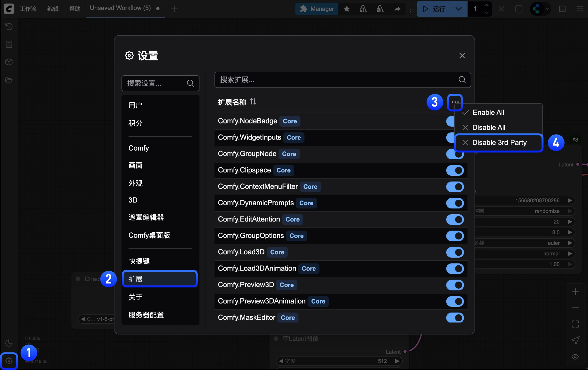Favorite the workflow using the star icon
This screenshot has height=370, width=588.
point(347,9)
